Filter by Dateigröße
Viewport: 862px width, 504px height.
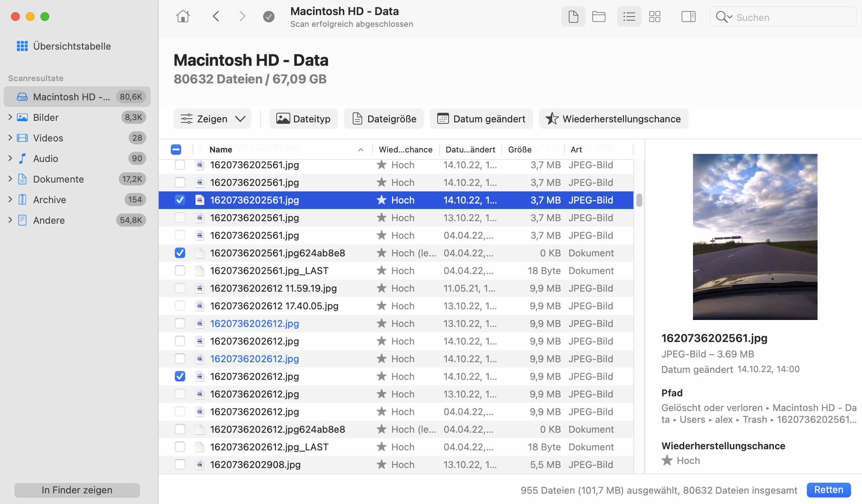384,119
